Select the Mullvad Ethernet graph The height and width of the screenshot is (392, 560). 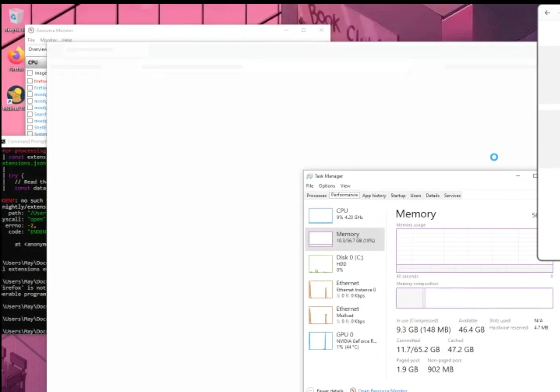[x=345, y=314]
